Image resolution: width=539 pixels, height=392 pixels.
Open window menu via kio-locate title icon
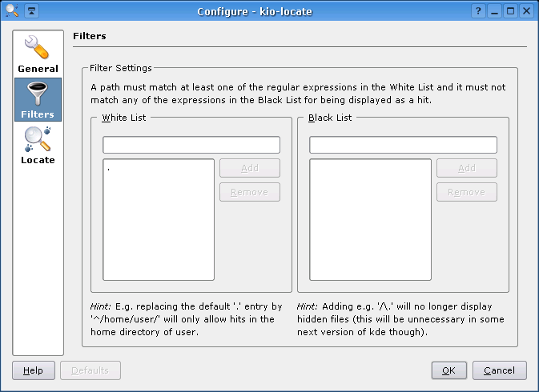click(x=11, y=11)
